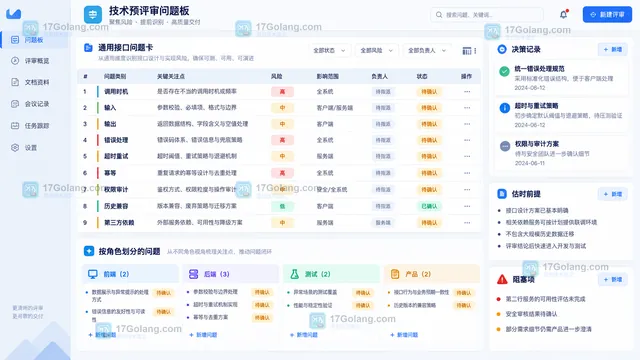This screenshot has width=640, height=360.
Task: Open the 评审概览 sidebar icon
Action: click(x=15, y=61)
